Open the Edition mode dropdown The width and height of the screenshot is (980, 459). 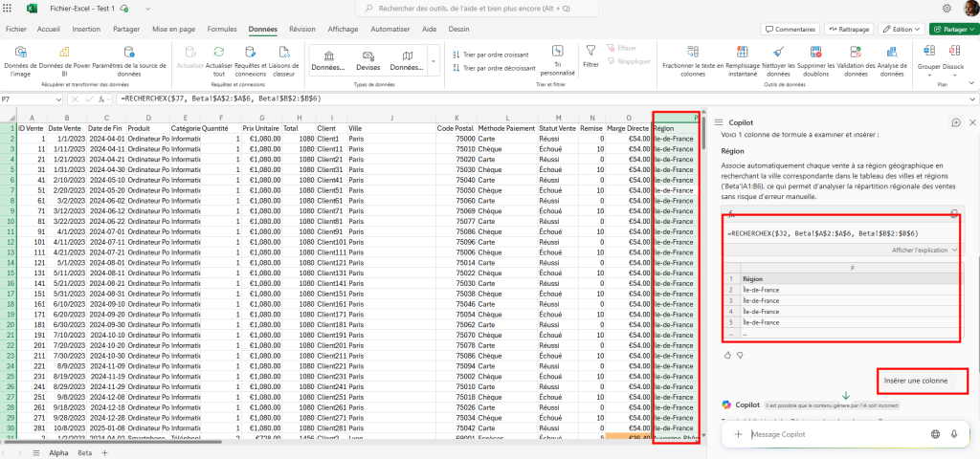902,29
